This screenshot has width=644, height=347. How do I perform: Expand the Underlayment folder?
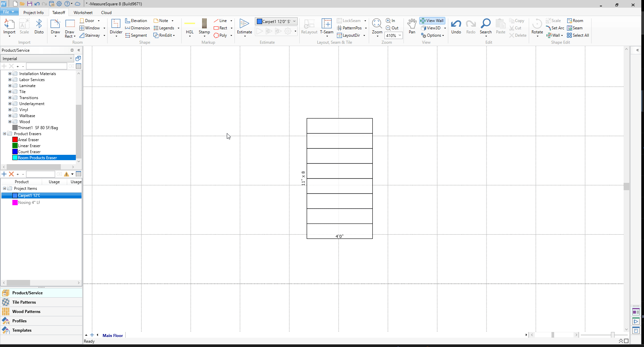pyautogui.click(x=10, y=104)
